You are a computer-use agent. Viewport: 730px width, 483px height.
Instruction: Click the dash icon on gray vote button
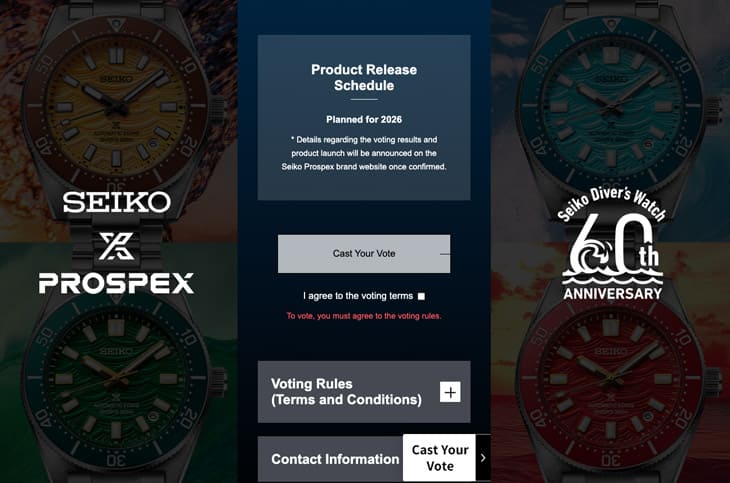coord(445,254)
